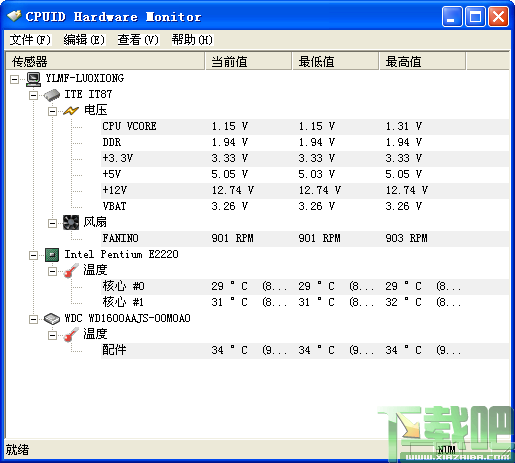Click the 903 RPM maximum fan value

pos(406,239)
